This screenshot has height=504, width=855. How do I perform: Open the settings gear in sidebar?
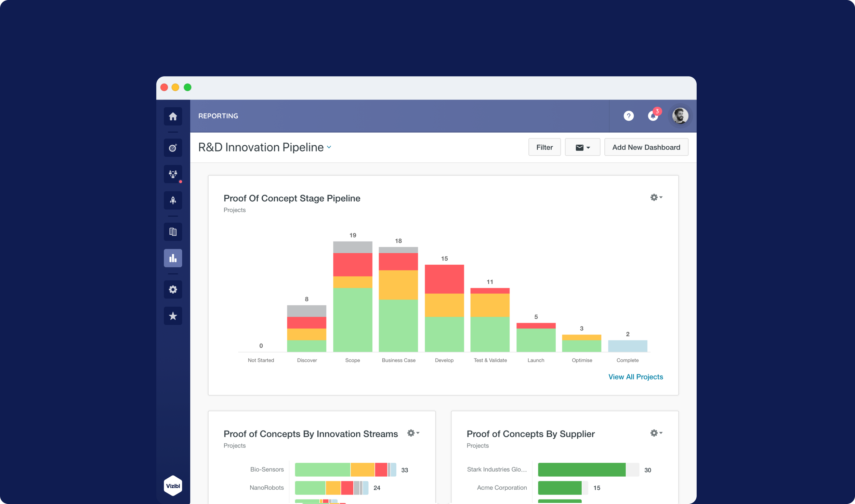click(x=173, y=290)
